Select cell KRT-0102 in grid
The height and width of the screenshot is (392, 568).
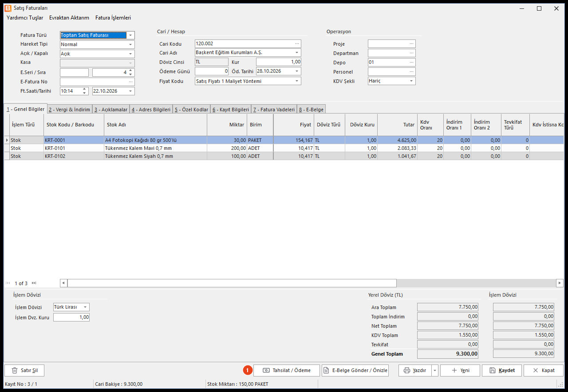(74, 156)
